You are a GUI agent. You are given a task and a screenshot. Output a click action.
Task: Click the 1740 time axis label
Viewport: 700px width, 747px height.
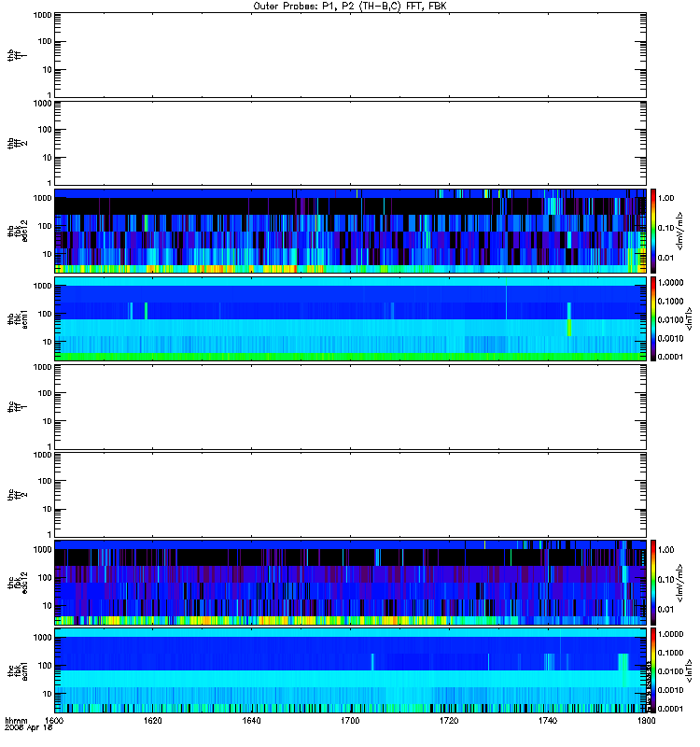[548, 721]
